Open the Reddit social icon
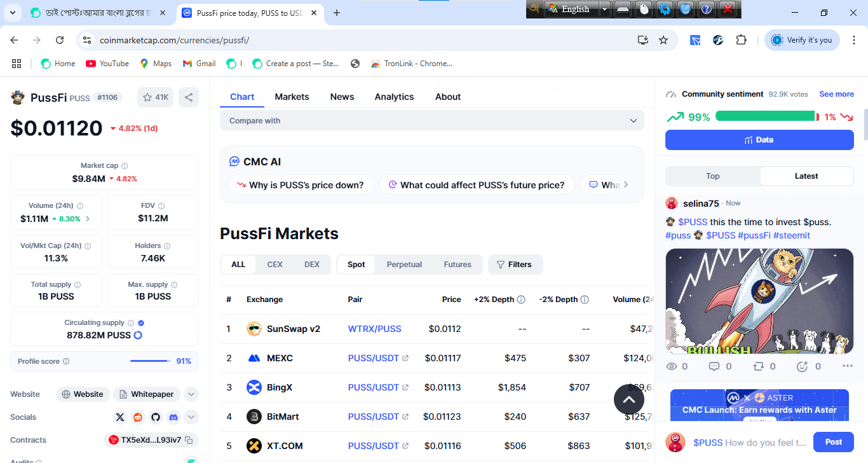The height and width of the screenshot is (463, 868). tap(138, 417)
